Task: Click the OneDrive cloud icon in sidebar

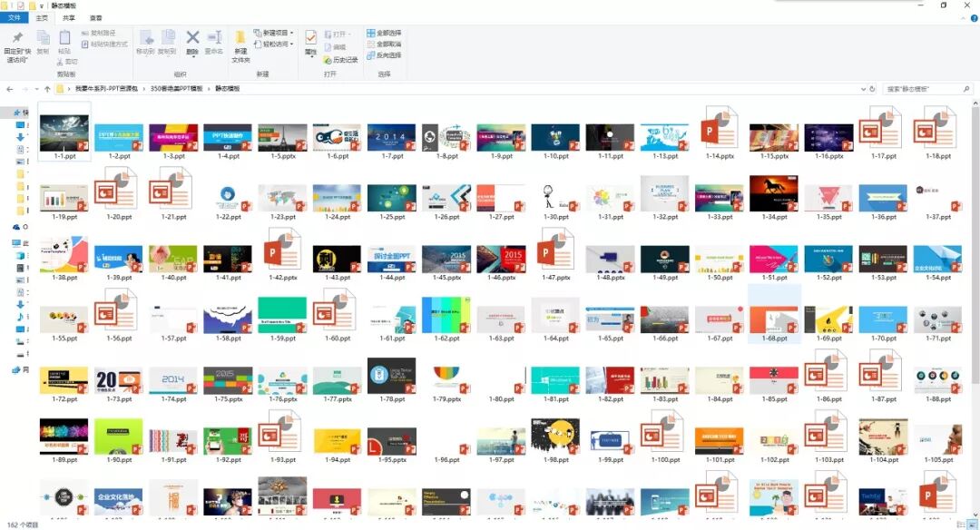Action: (x=16, y=227)
